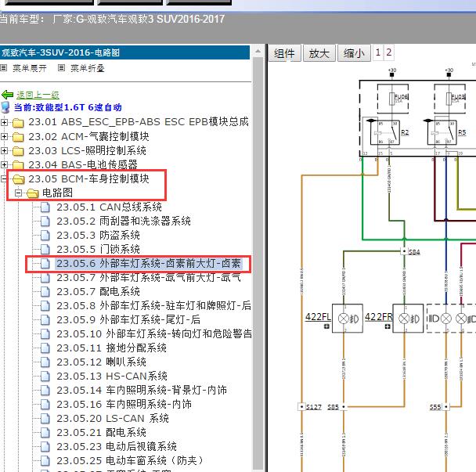Click the folder icon of 23.01 ABS_ESC_EPB
The width and height of the screenshot is (476, 472).
[x=18, y=123]
